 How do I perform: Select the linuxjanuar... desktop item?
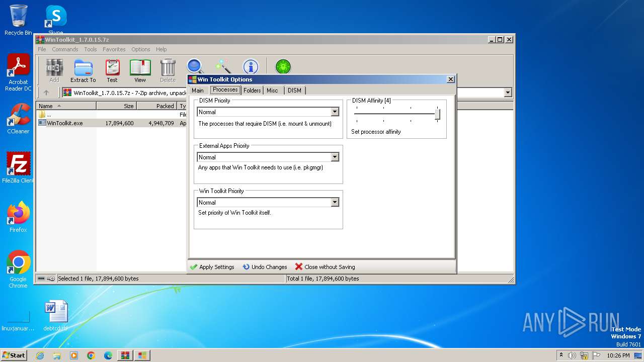pyautogui.click(x=18, y=320)
